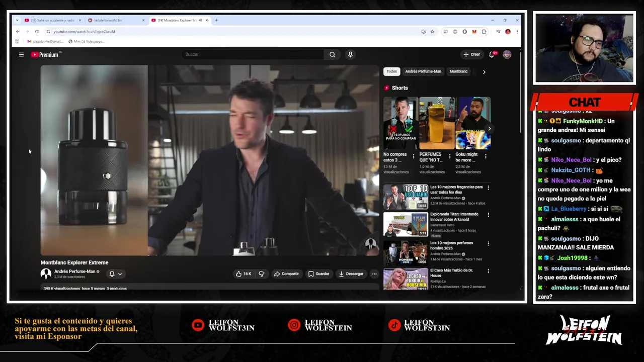Like the video with thumbs up
Viewport: 644px width, 362px height.
pos(244,274)
